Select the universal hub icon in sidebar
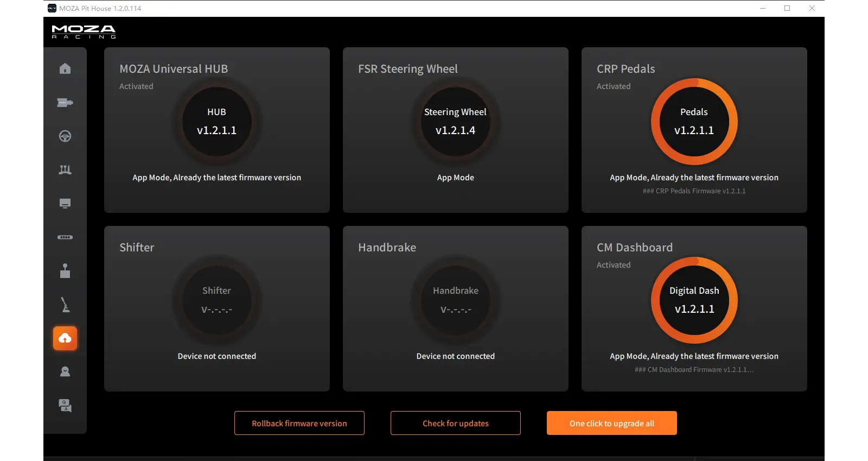The height and width of the screenshot is (461, 868). [x=65, y=237]
